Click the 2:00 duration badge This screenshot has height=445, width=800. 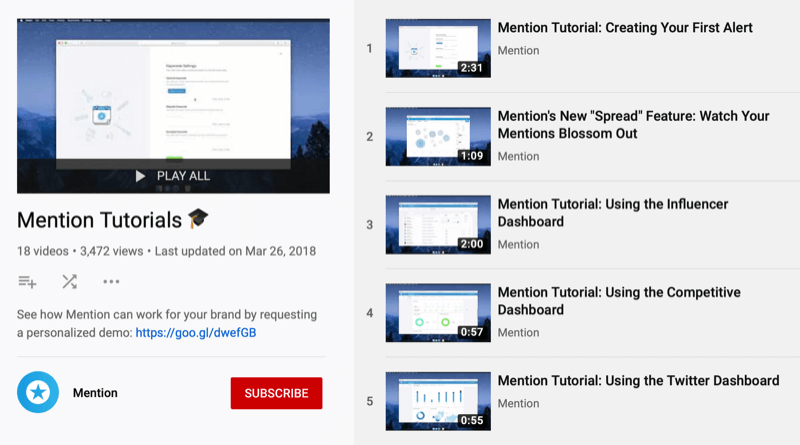471,244
